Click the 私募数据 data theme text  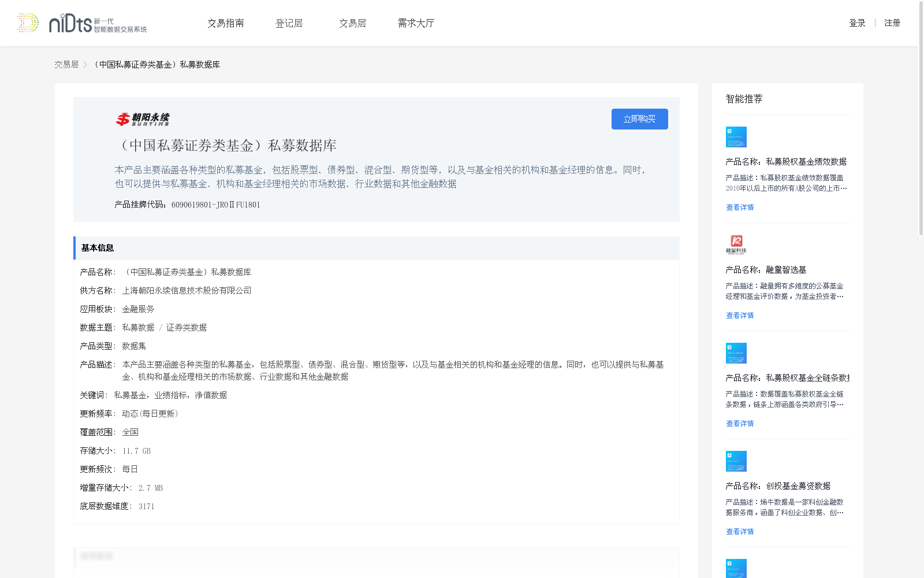pyautogui.click(x=138, y=328)
